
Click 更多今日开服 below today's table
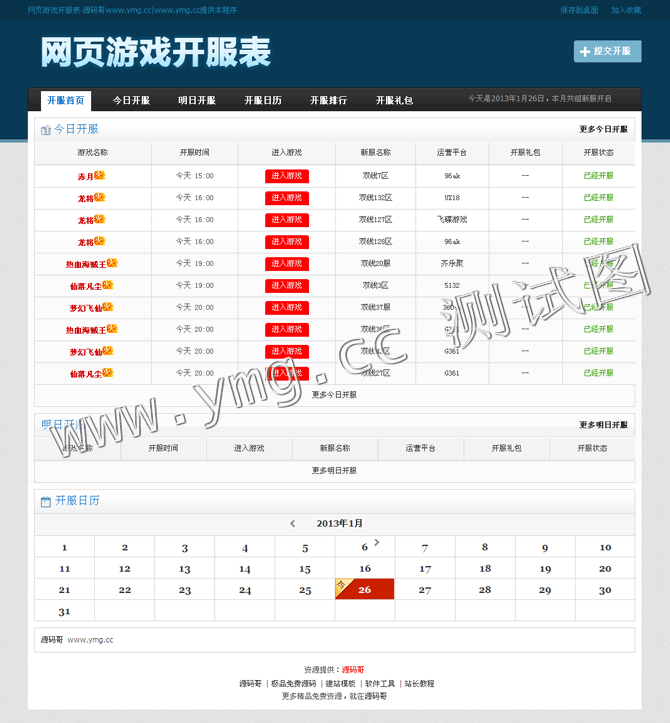334,395
